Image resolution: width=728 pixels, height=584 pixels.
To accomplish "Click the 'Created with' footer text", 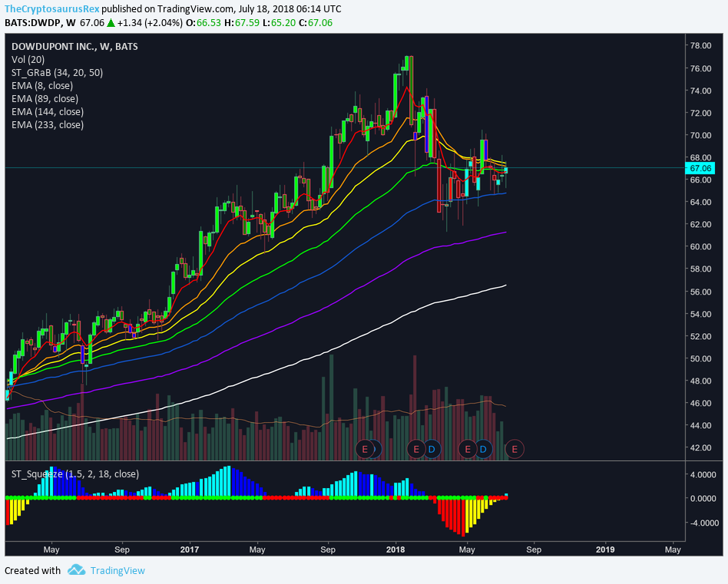I will (32, 570).
